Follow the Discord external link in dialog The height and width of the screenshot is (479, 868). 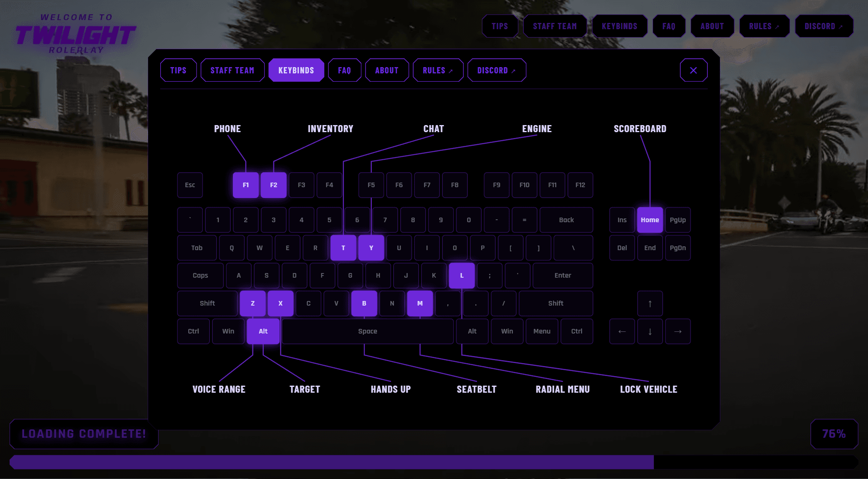point(497,70)
